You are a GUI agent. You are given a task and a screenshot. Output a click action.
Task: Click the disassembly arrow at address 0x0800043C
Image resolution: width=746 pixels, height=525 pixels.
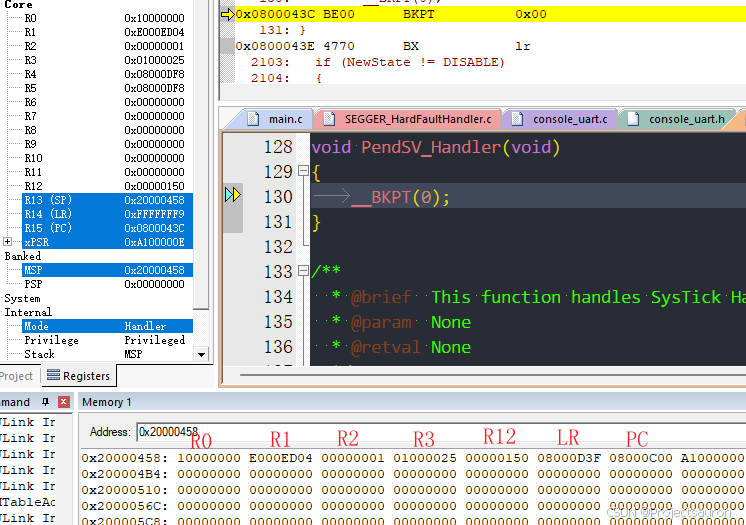227,15
